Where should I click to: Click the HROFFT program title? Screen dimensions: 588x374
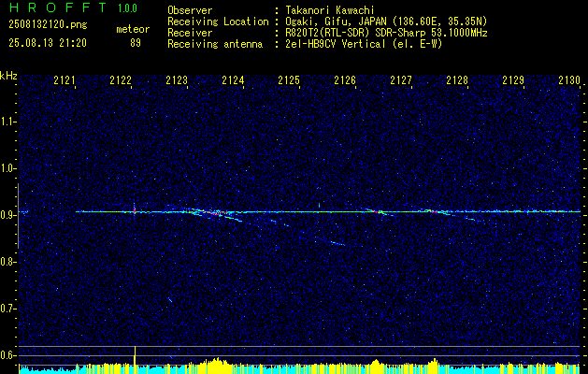[x=58, y=7]
